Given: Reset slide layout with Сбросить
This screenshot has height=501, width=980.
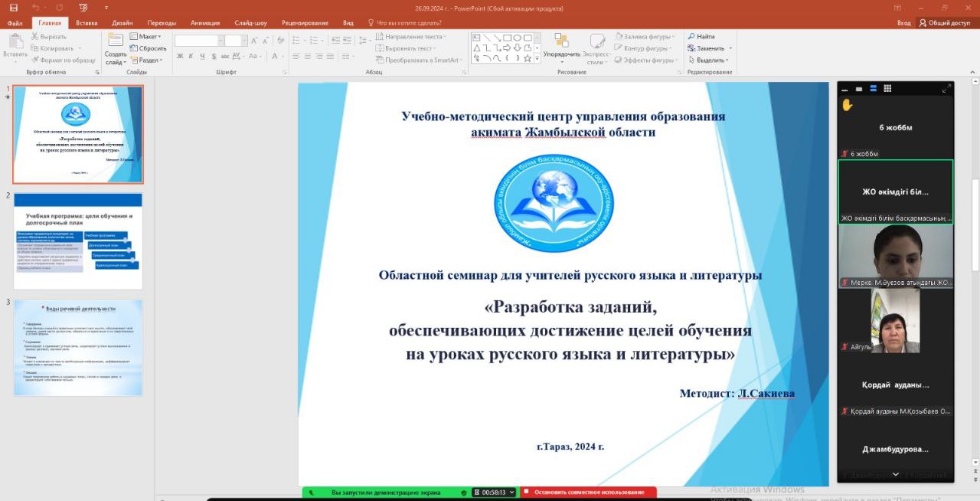Looking at the screenshot, I should [149, 48].
